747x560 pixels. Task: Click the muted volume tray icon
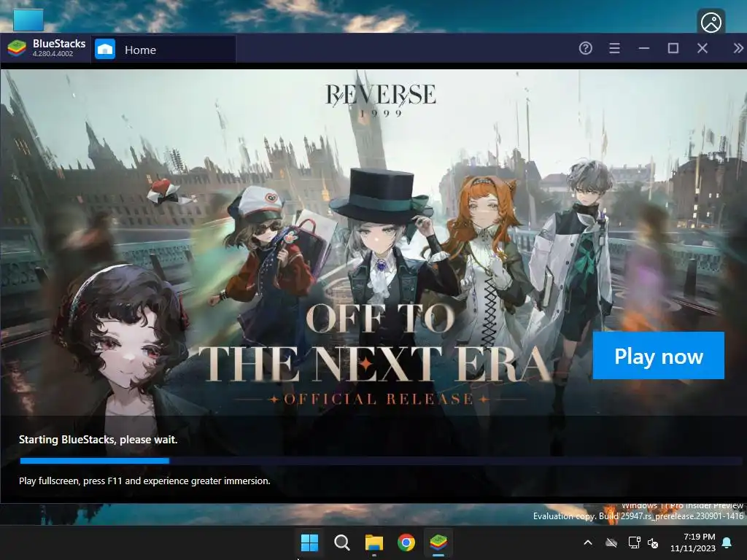(x=653, y=542)
